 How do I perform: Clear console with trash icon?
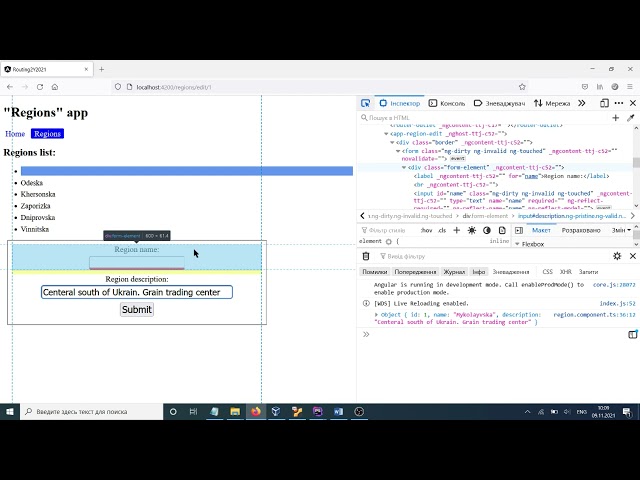tap(366, 256)
